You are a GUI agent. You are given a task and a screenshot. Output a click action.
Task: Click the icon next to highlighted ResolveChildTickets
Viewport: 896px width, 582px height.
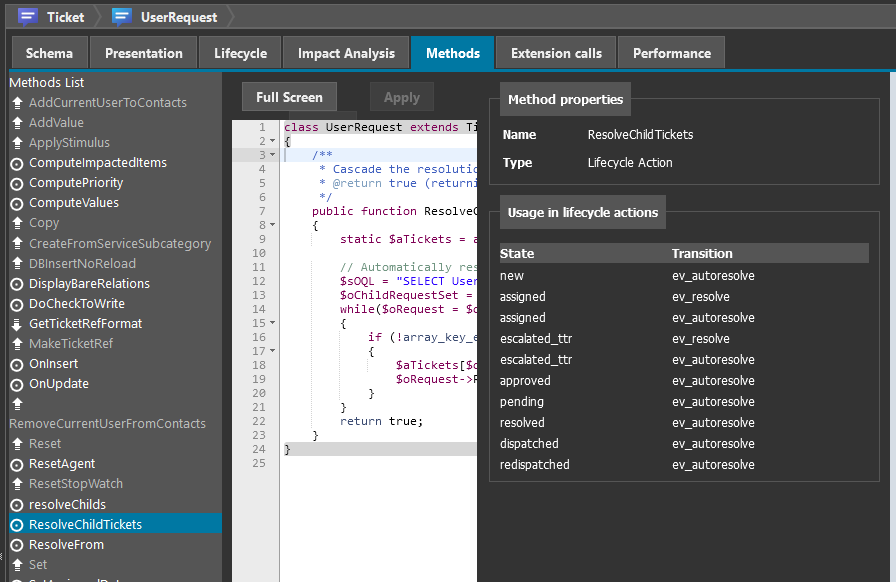[16, 525]
